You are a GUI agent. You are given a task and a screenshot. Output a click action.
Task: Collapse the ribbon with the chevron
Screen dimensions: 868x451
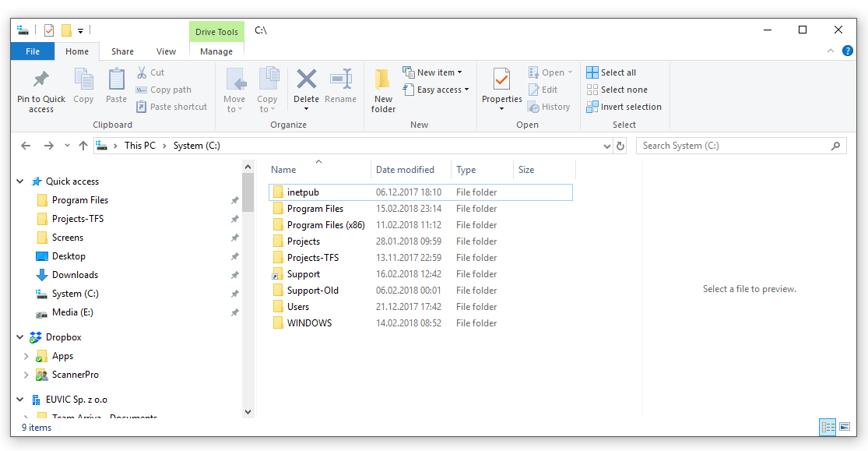831,51
